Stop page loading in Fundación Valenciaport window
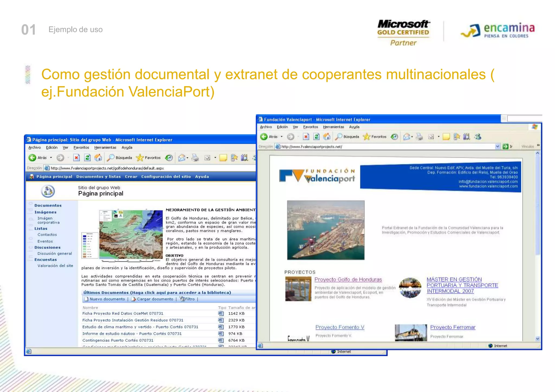Screen dimensions: 555x392 [306, 137]
